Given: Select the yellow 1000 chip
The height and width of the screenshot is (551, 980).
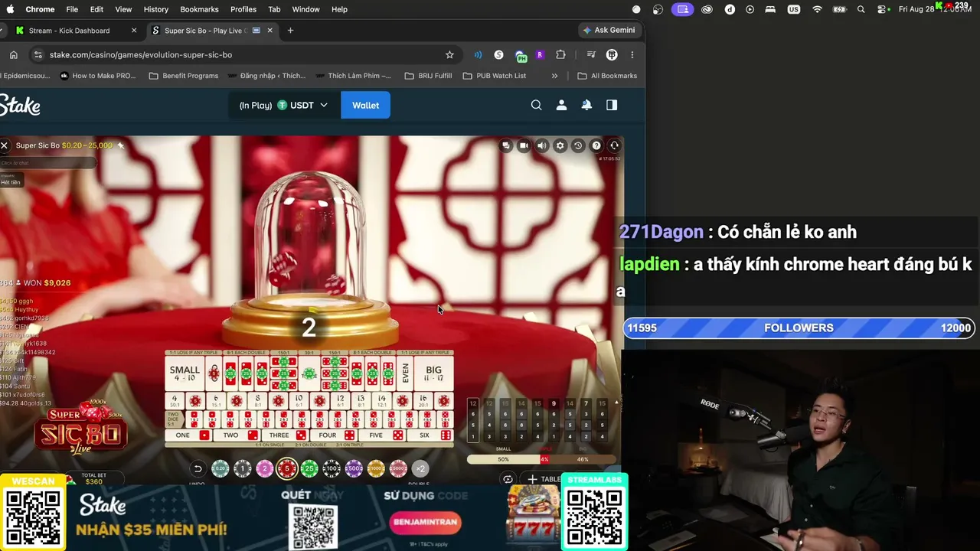Looking at the screenshot, I should (x=376, y=468).
